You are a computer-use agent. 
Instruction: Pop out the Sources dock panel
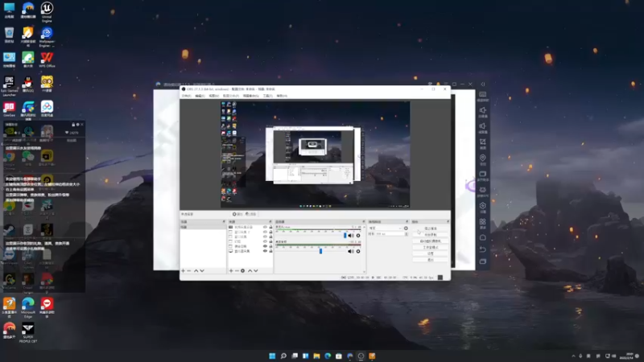coord(270,222)
